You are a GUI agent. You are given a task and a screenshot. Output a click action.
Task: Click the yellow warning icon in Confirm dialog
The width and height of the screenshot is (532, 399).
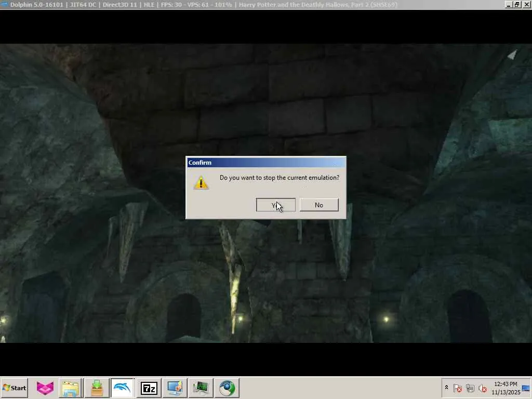(201, 182)
